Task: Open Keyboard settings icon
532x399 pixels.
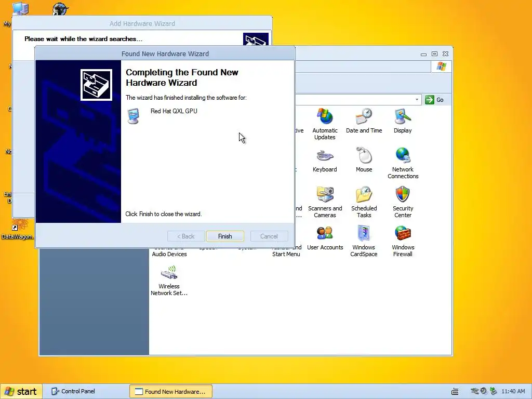Action: pyautogui.click(x=325, y=160)
